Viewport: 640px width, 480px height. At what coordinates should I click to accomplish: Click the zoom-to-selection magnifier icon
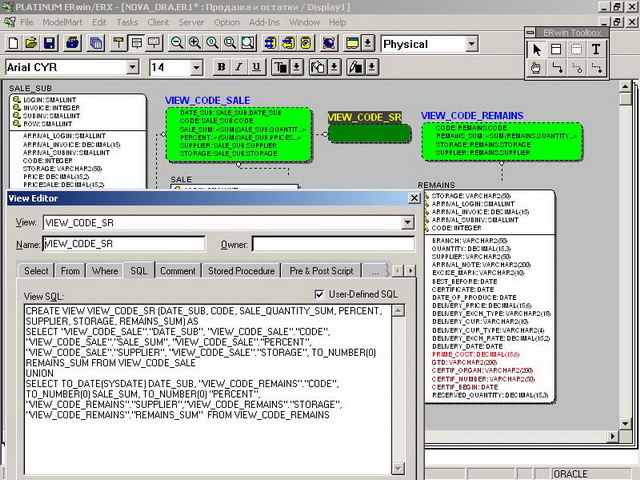tap(230, 43)
